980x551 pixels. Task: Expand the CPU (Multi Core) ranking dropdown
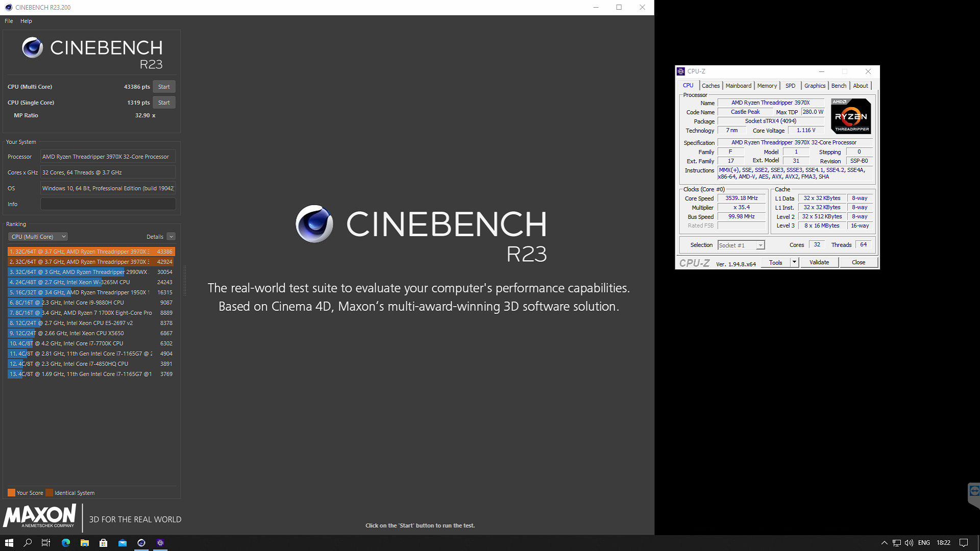tap(38, 237)
